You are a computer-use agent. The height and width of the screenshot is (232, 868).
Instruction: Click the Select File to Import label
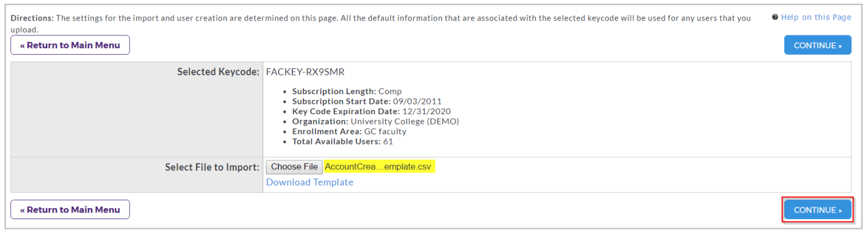tap(212, 167)
